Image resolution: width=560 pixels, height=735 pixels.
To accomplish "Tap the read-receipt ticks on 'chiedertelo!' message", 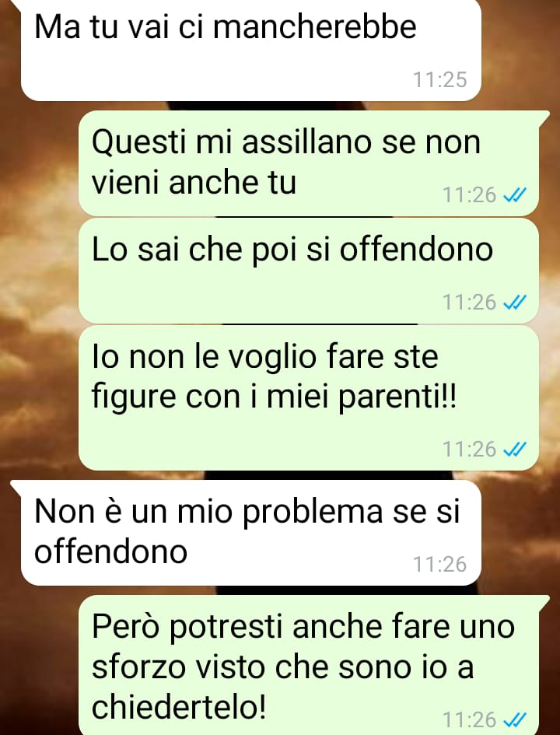I will pyautogui.click(x=515, y=719).
